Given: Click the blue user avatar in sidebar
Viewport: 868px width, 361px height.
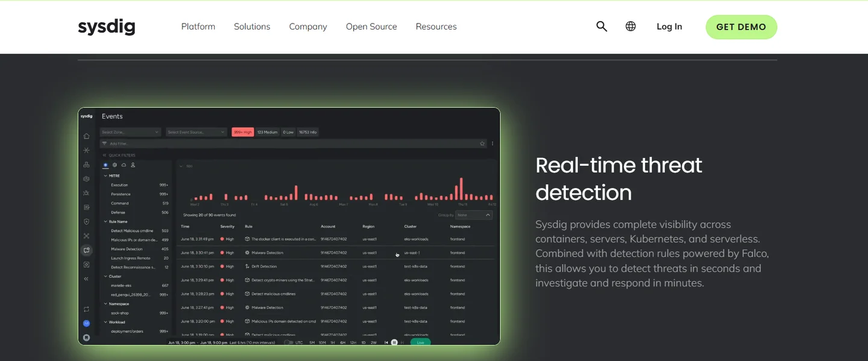Looking at the screenshot, I should (x=87, y=324).
